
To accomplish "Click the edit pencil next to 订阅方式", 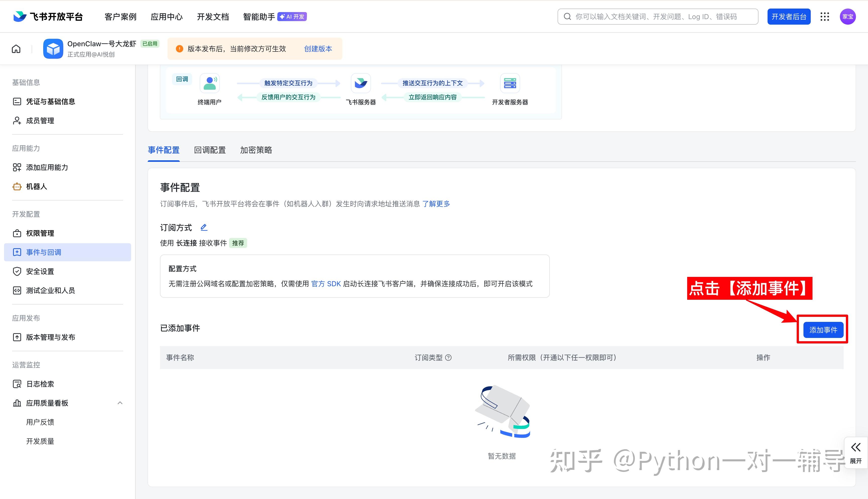I will coord(204,227).
